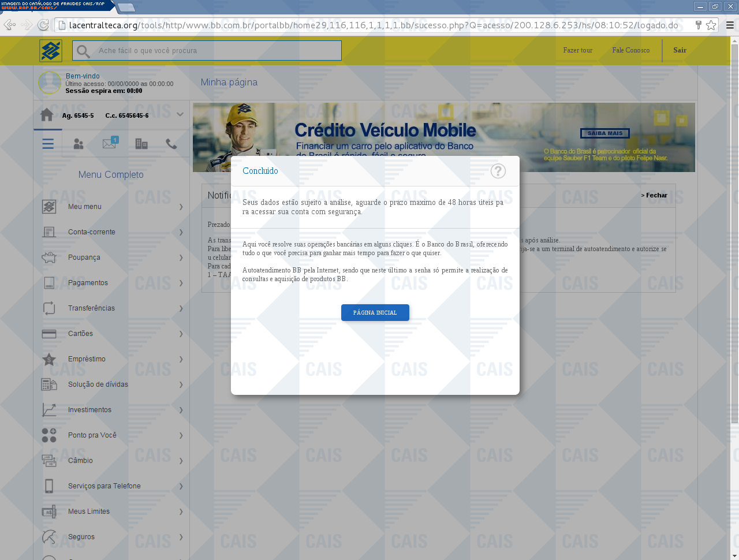Click the phone icon in sidebar
The width and height of the screenshot is (739, 560).
pos(171,144)
